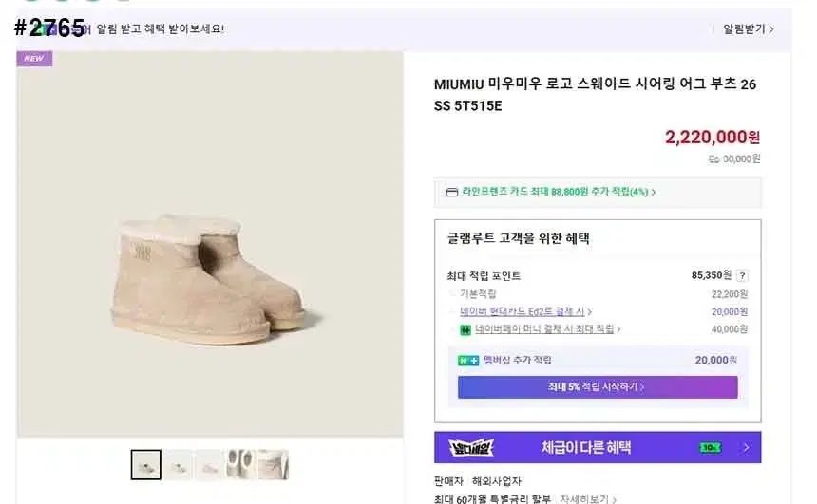Select the fourth product thumbnail

pyautogui.click(x=240, y=465)
